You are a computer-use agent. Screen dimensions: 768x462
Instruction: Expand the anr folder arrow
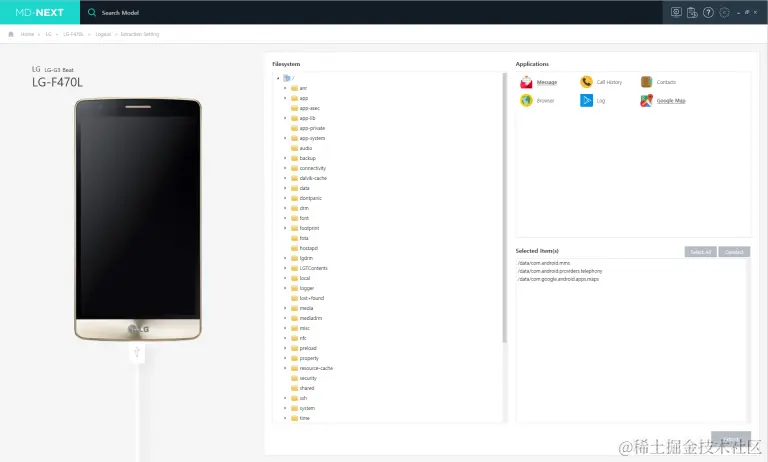pos(285,88)
